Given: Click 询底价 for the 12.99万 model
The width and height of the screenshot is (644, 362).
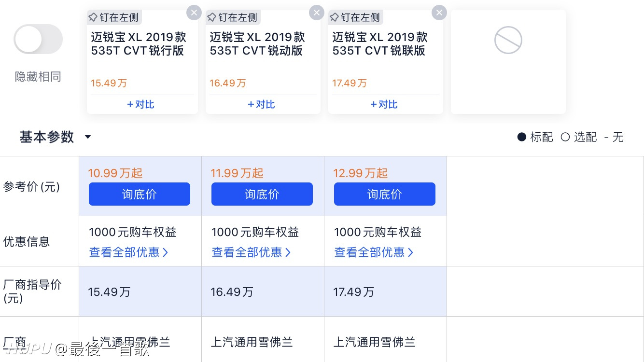Looking at the screenshot, I should pos(385,194).
